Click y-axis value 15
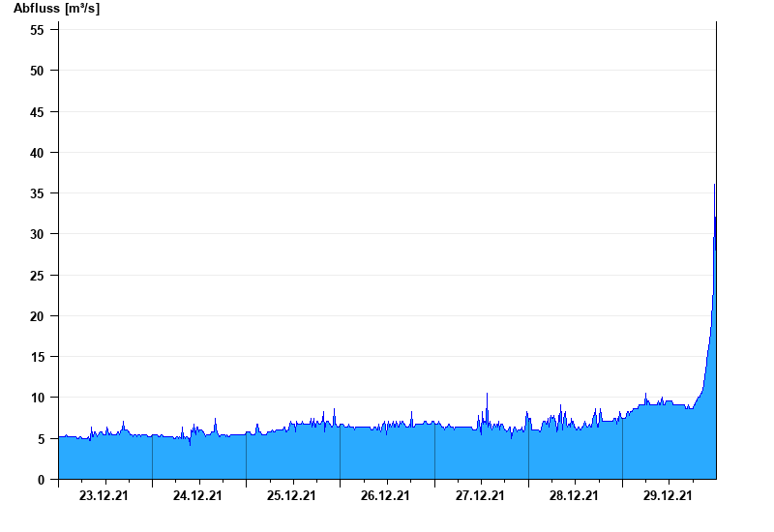Image resolution: width=774 pixels, height=532 pixels. click(x=37, y=357)
